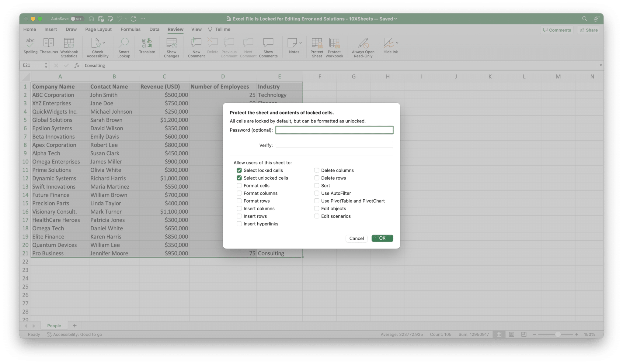Viewport: 623px width, 364px height.
Task: Click the zoom in plus button
Action: coord(577,334)
